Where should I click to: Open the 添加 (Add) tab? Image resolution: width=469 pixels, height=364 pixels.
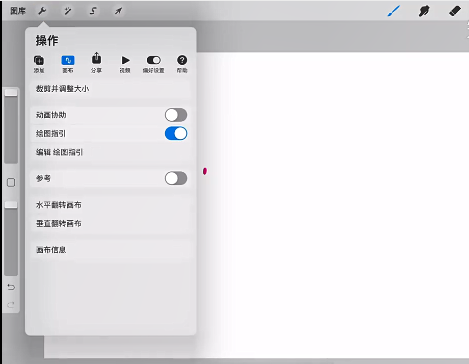click(x=39, y=64)
